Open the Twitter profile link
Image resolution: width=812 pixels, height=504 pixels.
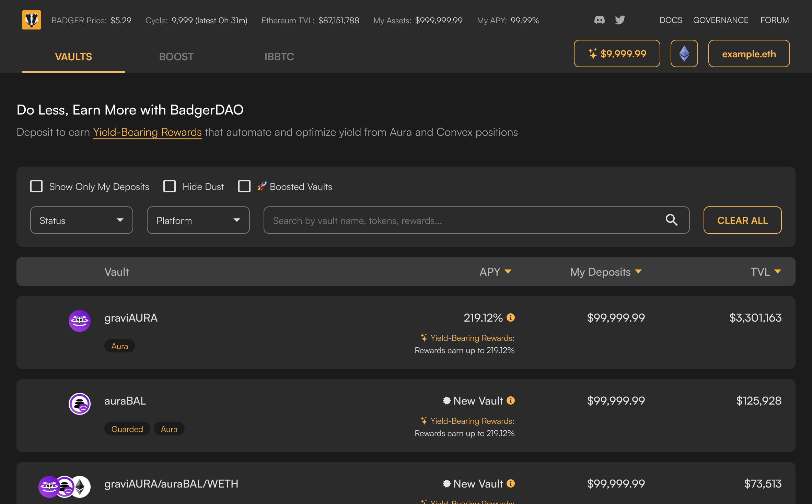point(620,20)
